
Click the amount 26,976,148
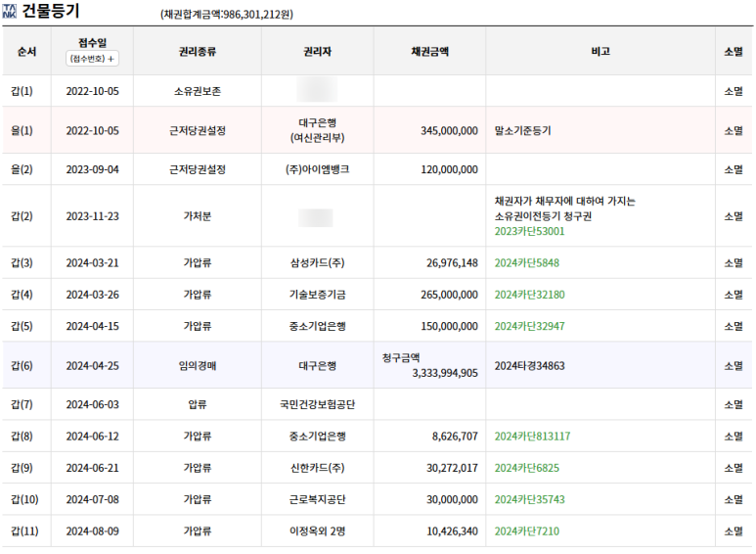(452, 263)
